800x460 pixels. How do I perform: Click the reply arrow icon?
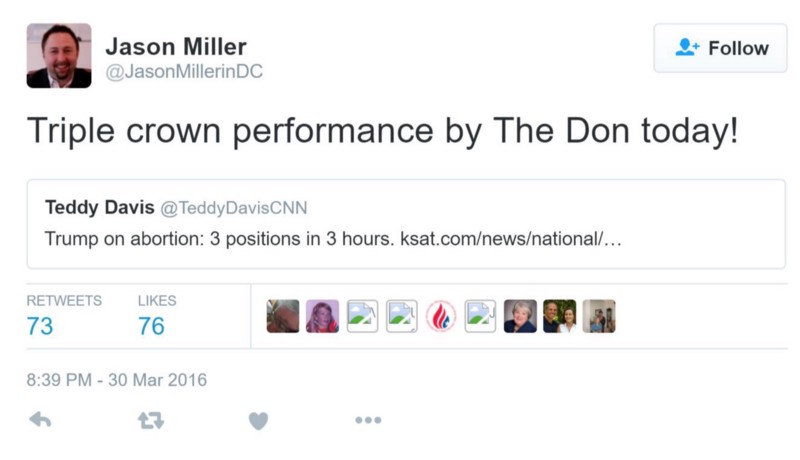40,420
